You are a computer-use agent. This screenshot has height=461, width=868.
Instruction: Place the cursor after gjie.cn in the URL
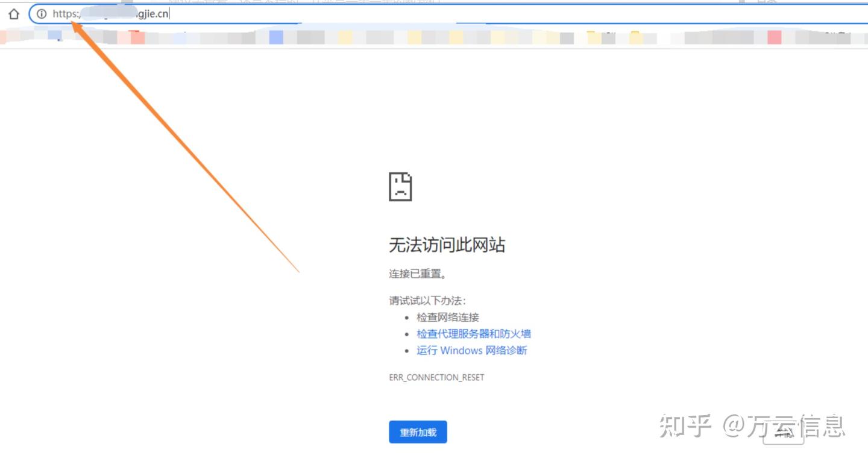[x=170, y=13]
